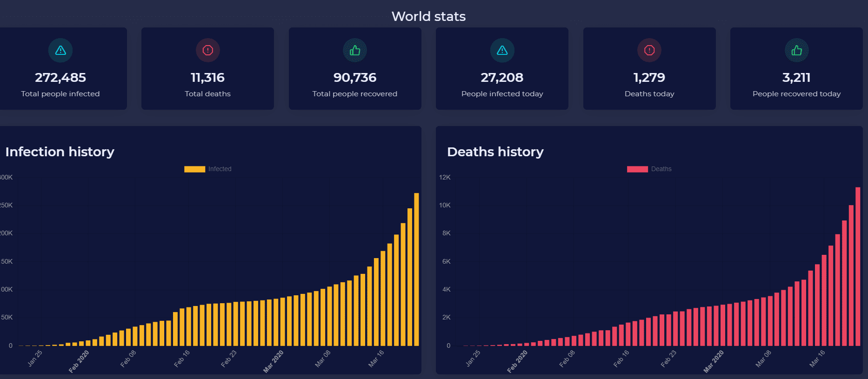
Task: Click the 12K y-axis label in Deaths chart
Action: coord(445,177)
